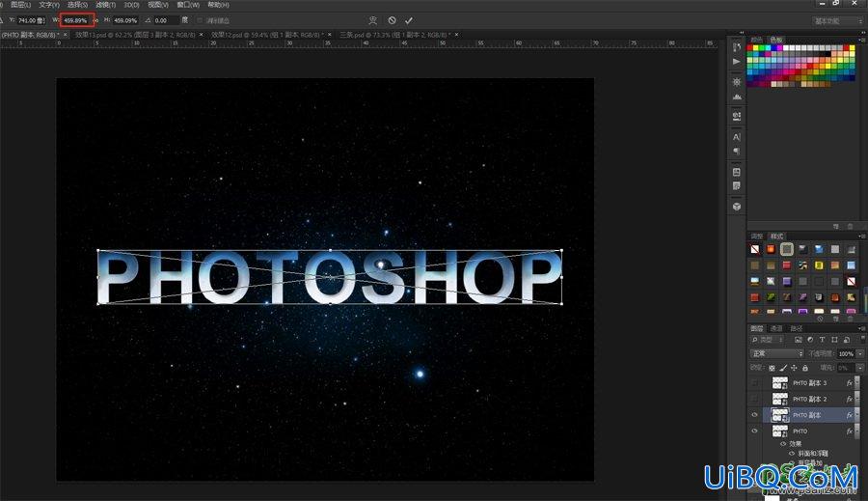Open the Swatches panel menu
Screen dimensions: 868x501
click(x=862, y=40)
